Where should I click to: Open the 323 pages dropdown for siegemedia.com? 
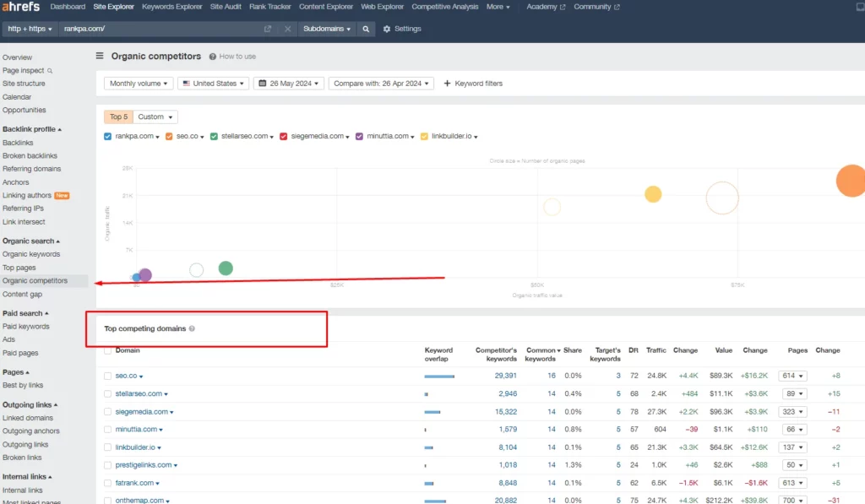tap(792, 412)
